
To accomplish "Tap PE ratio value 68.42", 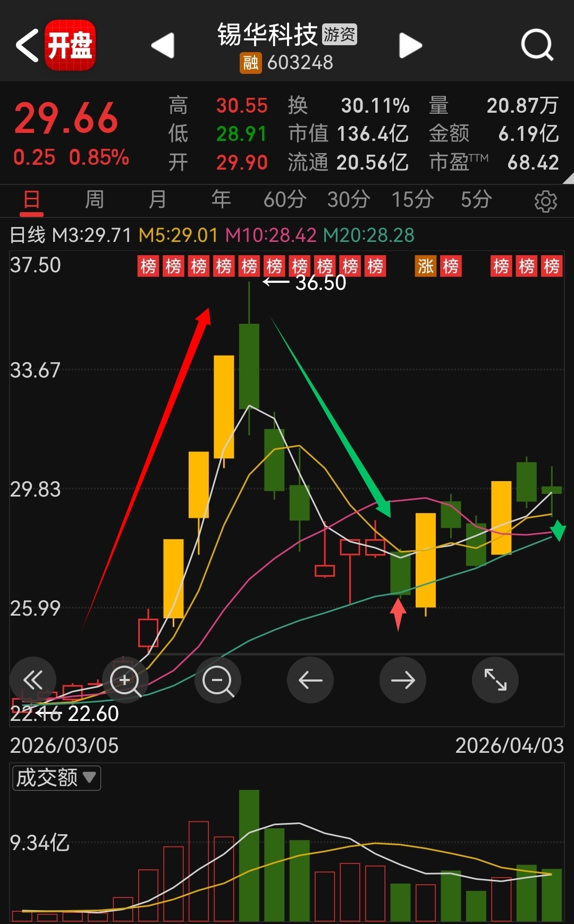I will tap(533, 163).
